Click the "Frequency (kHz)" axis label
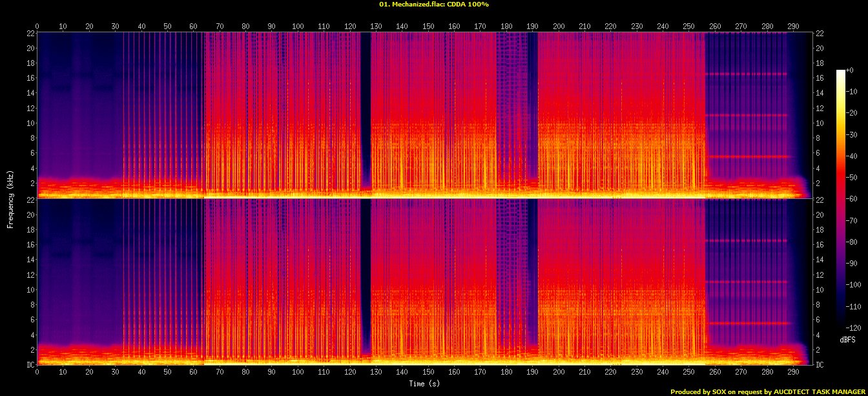 pyautogui.click(x=10, y=198)
